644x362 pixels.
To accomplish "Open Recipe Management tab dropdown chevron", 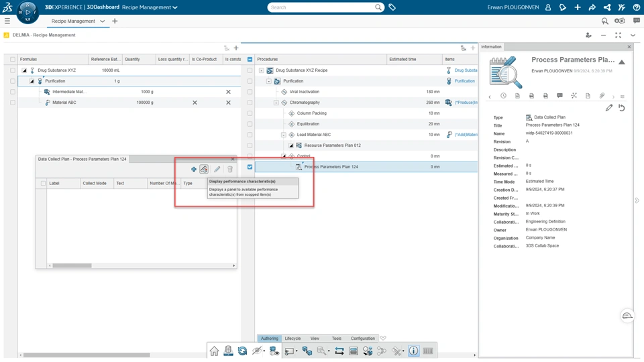I will [x=102, y=21].
